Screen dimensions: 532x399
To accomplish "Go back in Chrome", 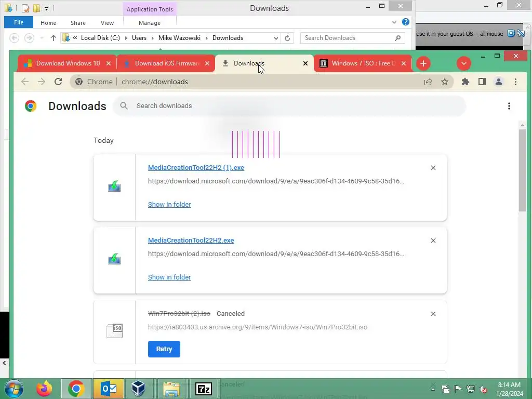I will pyautogui.click(x=25, y=82).
